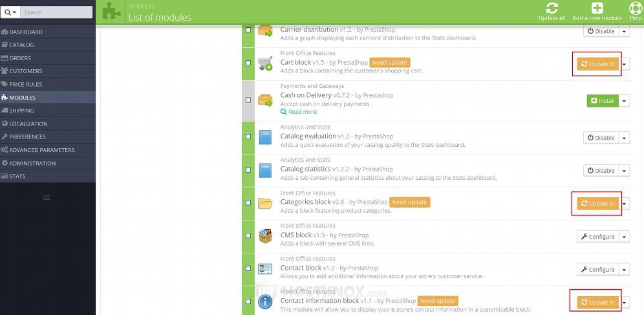Click Update it for Categories block
Image resolution: width=644 pixels, height=315 pixels.
pyautogui.click(x=598, y=204)
